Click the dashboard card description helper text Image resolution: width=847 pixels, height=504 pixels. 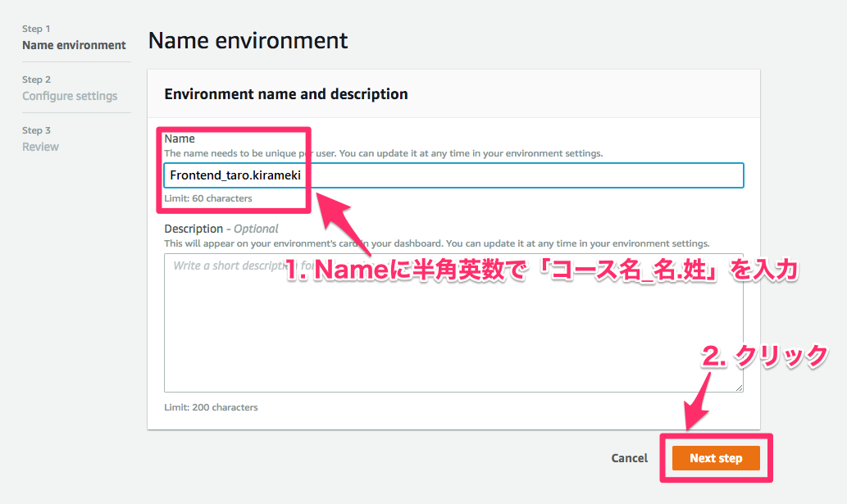(436, 243)
